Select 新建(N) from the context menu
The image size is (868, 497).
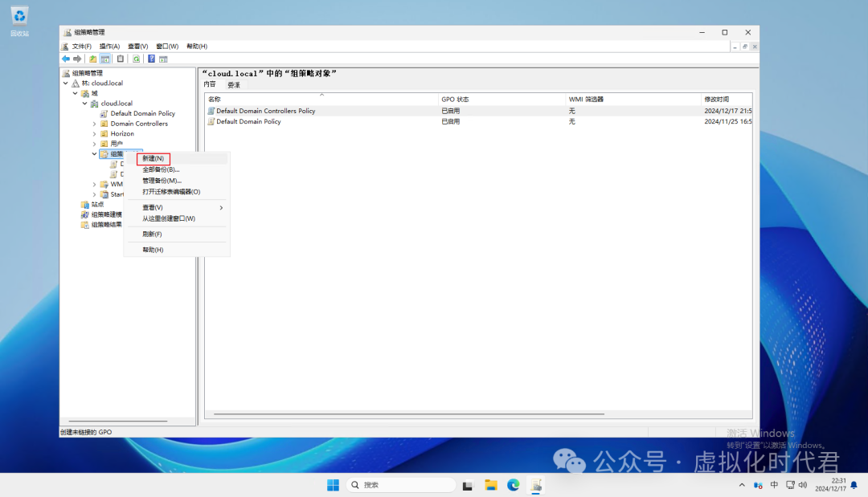click(x=154, y=159)
